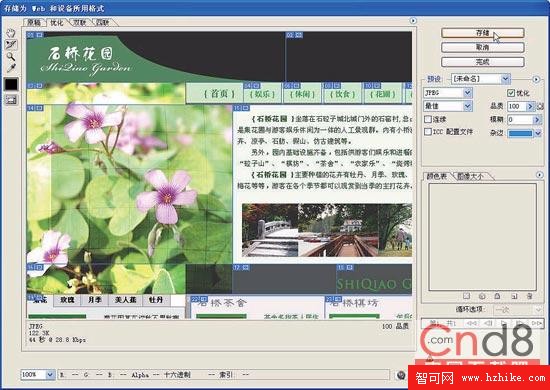
Task: Switch to the 原稿 tab
Action: (34, 22)
